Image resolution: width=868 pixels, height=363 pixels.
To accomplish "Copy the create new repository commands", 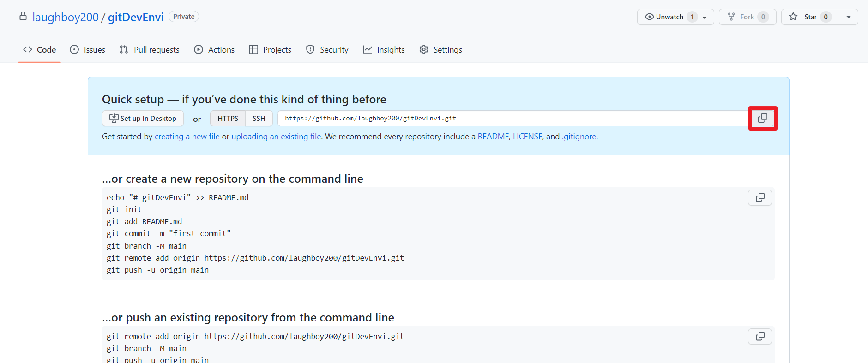I will (x=760, y=197).
